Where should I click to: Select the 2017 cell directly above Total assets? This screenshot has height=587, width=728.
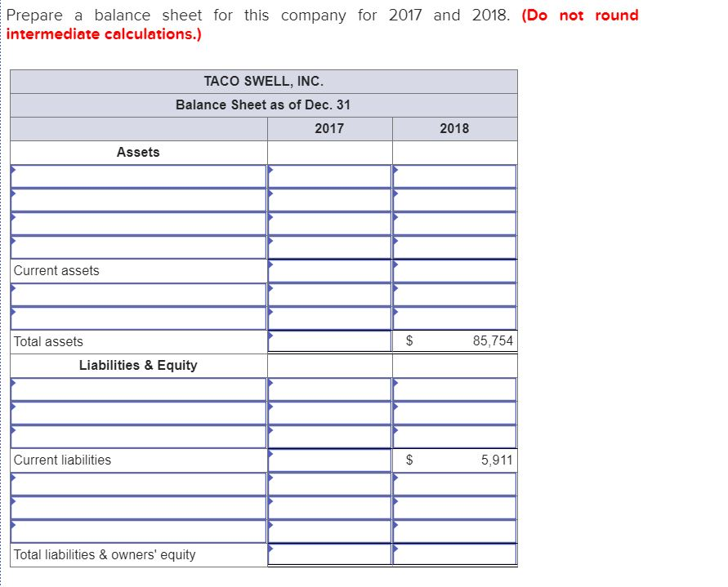pos(329,318)
